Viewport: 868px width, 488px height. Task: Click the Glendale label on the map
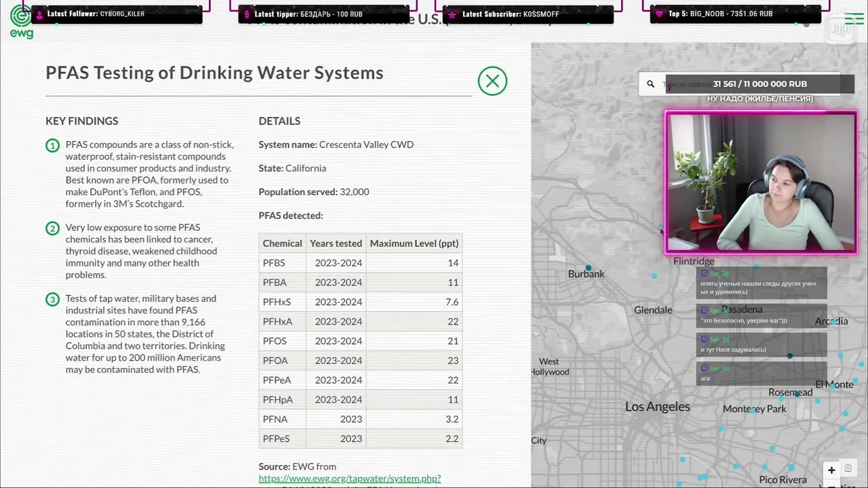click(653, 310)
